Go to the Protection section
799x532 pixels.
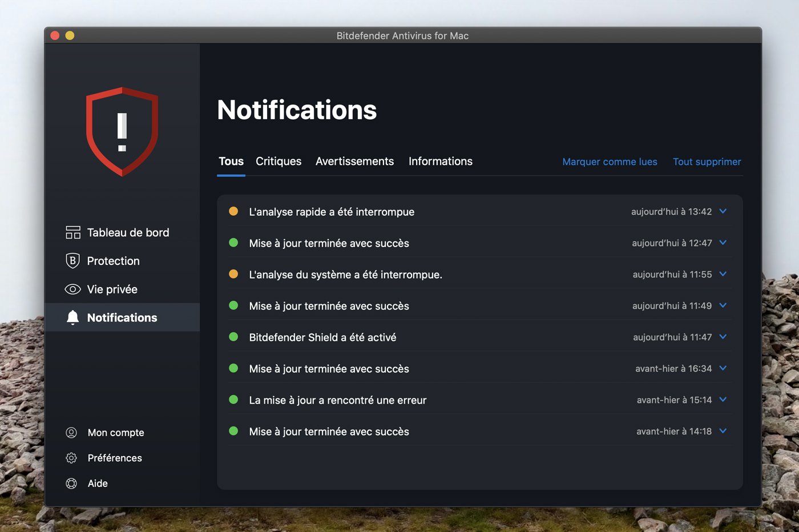click(122, 261)
